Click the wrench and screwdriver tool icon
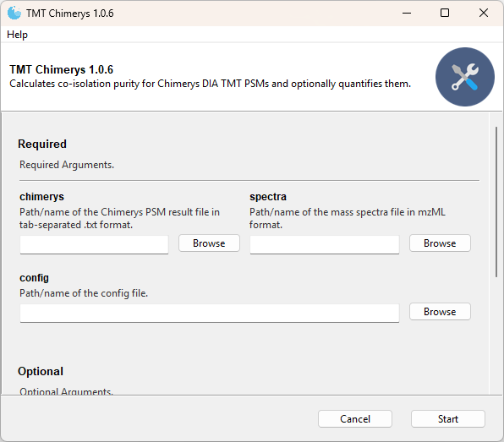The image size is (504, 442). [x=465, y=77]
